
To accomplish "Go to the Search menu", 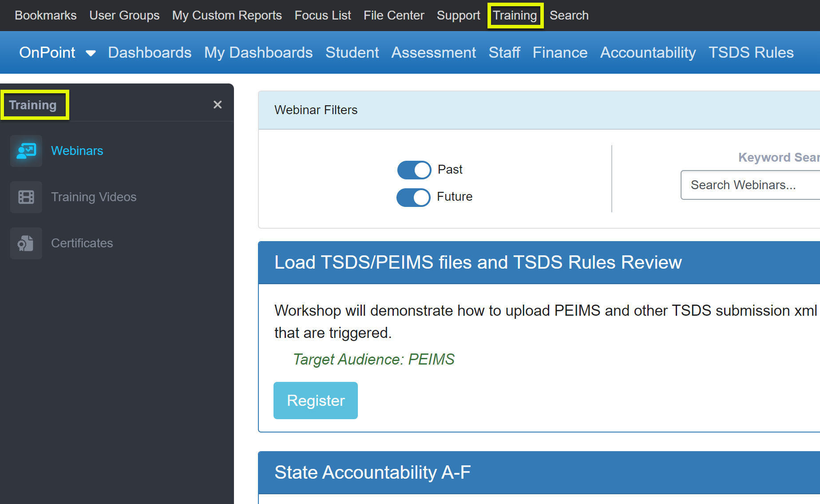I will coord(569,15).
